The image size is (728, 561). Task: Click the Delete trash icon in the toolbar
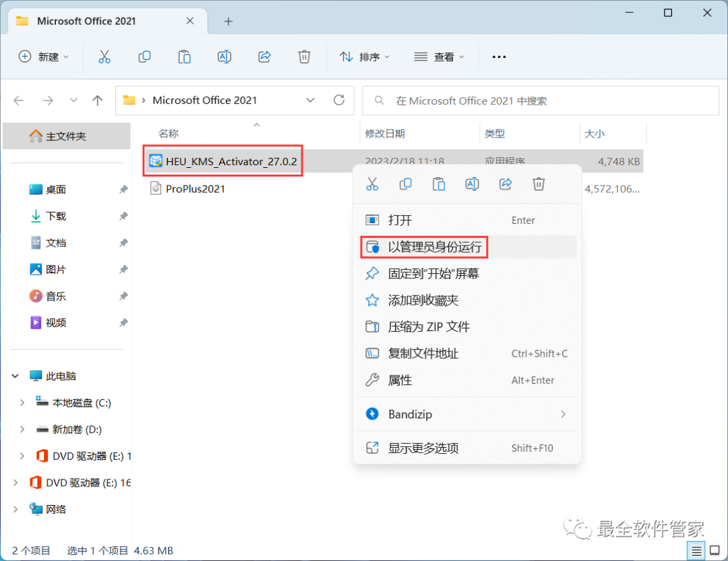[304, 57]
